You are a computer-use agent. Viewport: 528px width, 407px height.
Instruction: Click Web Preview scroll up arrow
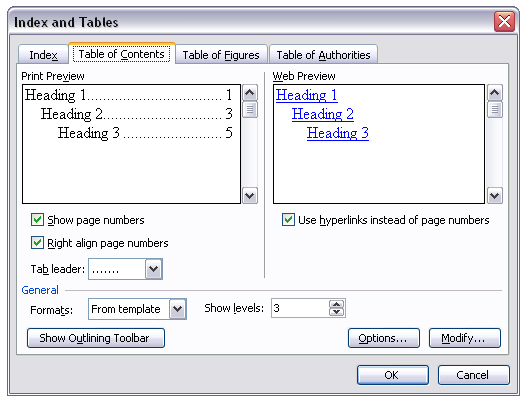[x=494, y=93]
